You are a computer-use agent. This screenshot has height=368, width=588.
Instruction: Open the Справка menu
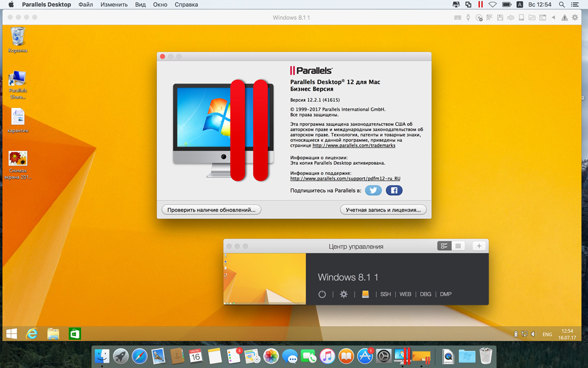186,5
